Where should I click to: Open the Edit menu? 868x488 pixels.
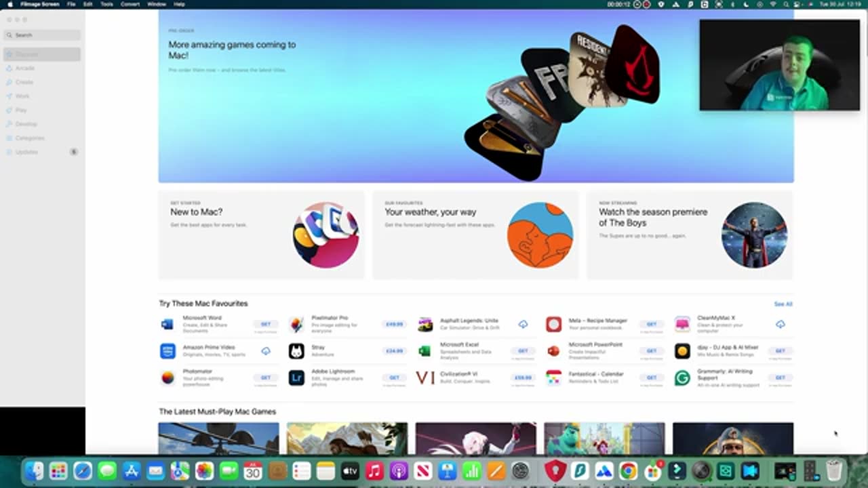click(88, 4)
